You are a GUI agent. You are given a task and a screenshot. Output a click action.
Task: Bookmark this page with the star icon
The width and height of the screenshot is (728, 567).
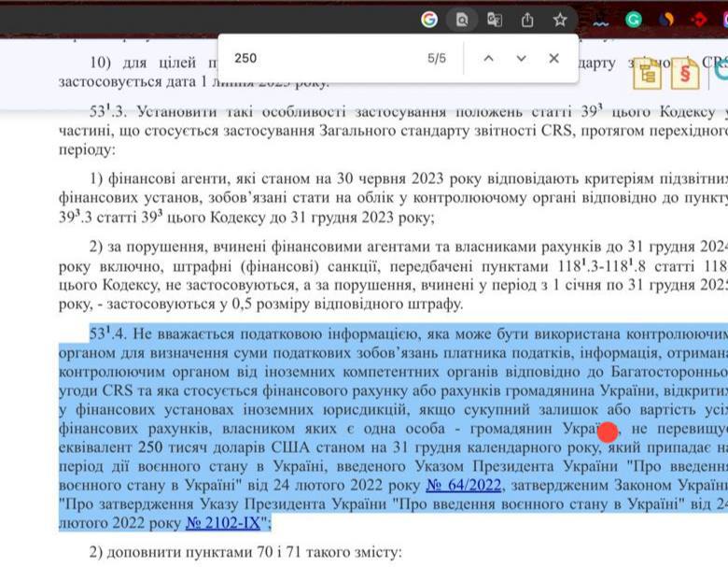coord(560,19)
